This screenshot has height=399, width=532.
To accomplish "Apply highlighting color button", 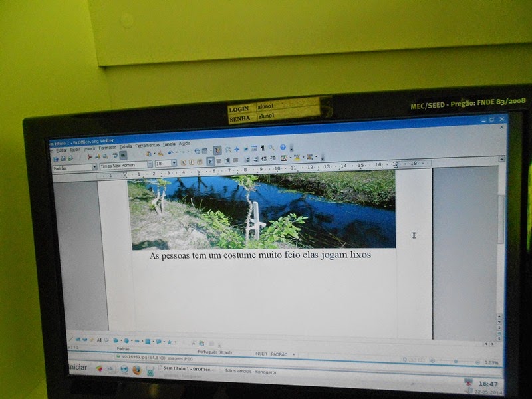I will point(297,157).
